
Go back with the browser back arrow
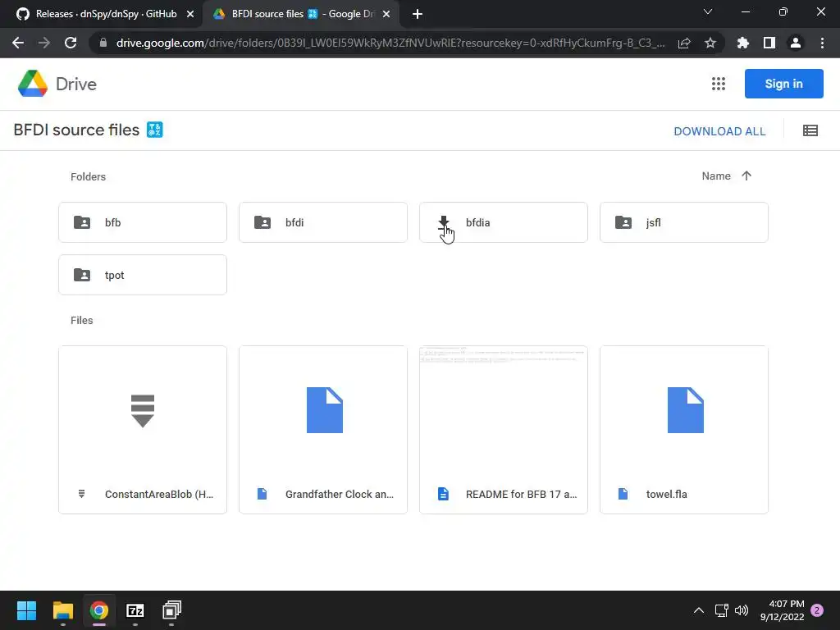click(x=18, y=43)
